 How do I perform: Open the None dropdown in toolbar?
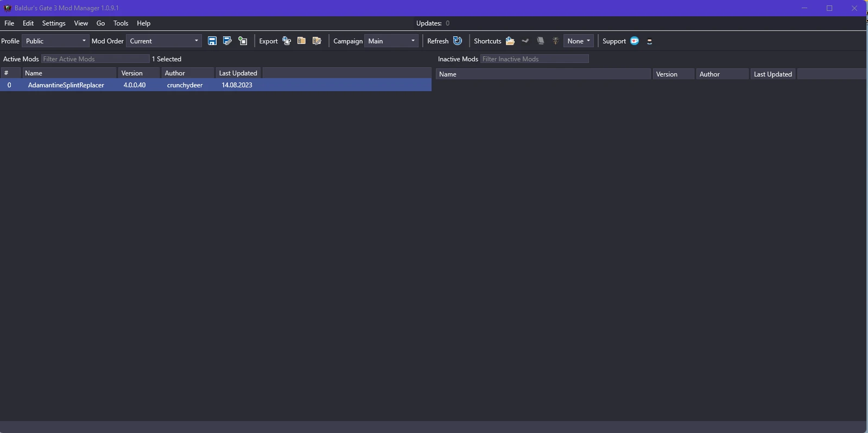[x=579, y=41]
